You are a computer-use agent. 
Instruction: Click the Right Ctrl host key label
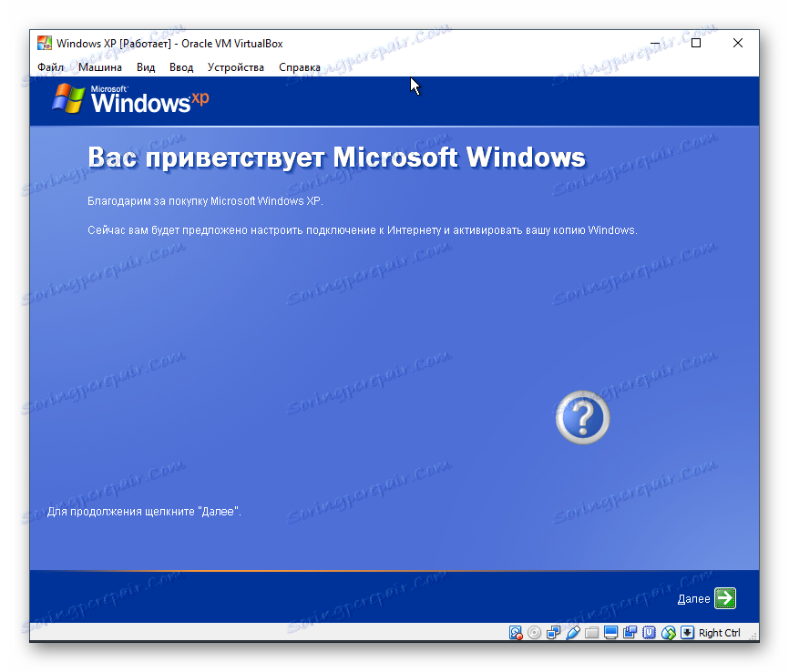(719, 633)
